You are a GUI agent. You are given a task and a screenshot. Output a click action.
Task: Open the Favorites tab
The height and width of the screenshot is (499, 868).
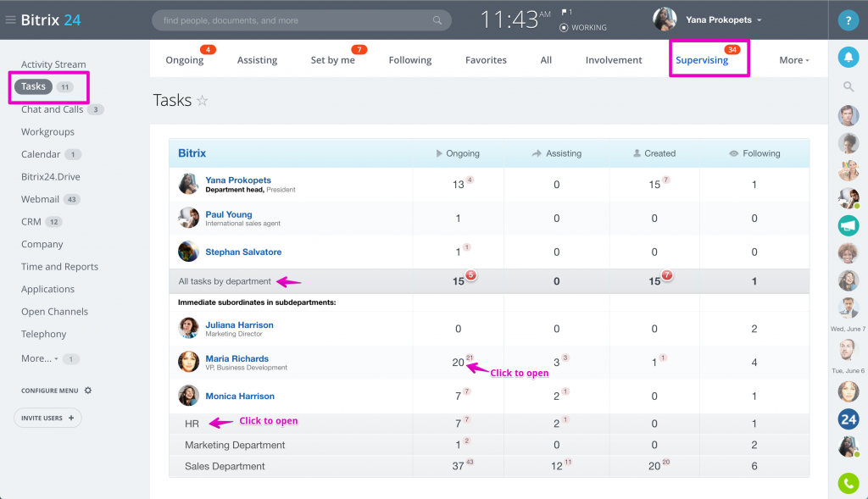coord(486,60)
